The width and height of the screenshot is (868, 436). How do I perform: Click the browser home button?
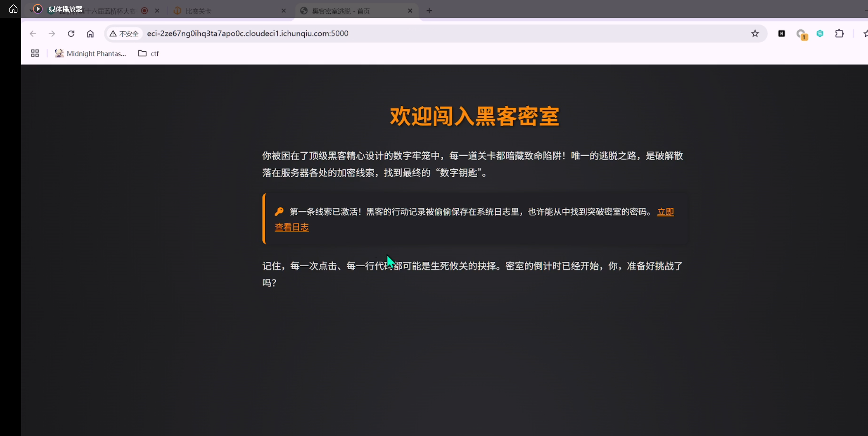pyautogui.click(x=90, y=33)
